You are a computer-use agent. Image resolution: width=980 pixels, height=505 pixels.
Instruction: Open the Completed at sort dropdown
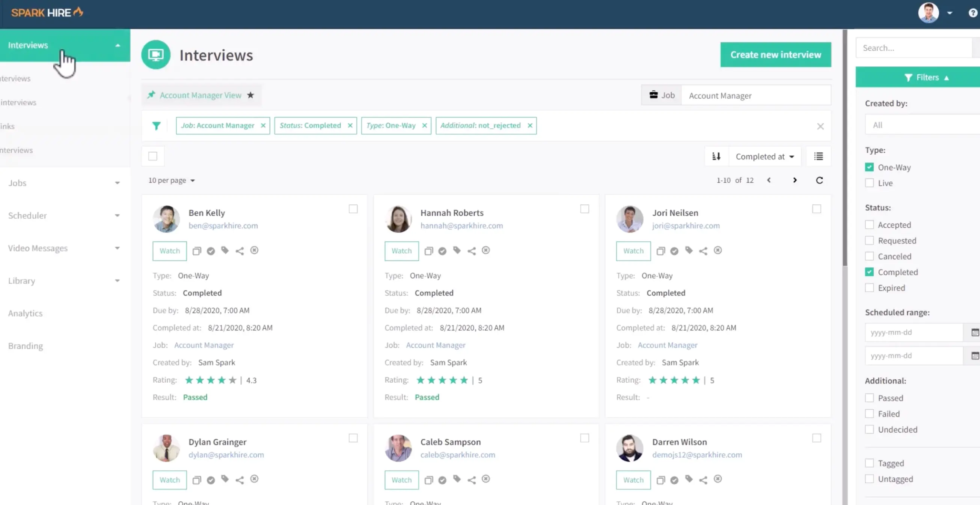(765, 156)
